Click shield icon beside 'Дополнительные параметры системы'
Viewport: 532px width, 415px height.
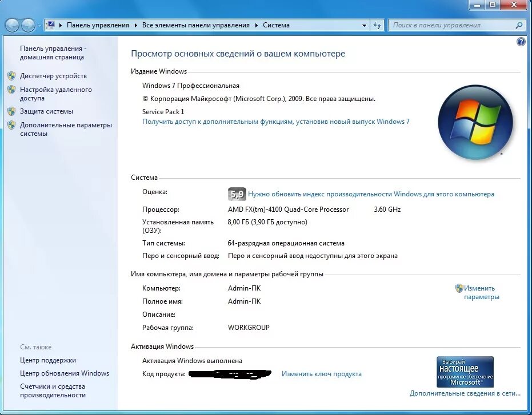11,125
